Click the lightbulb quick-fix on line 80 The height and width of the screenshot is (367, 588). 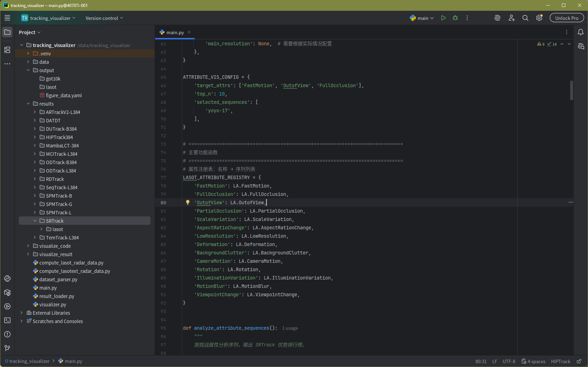(188, 202)
